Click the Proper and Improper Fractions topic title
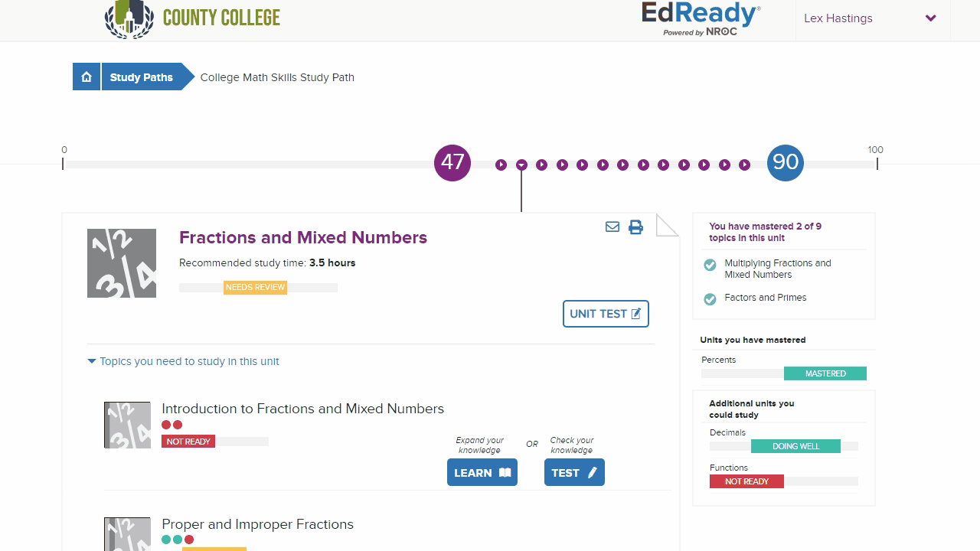This screenshot has width=980, height=551. 257,524
